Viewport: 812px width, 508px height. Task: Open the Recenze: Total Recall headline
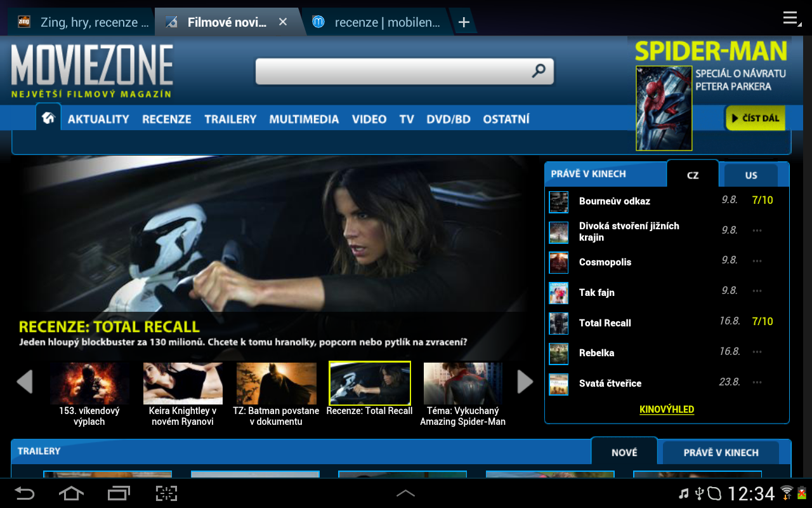tap(109, 327)
